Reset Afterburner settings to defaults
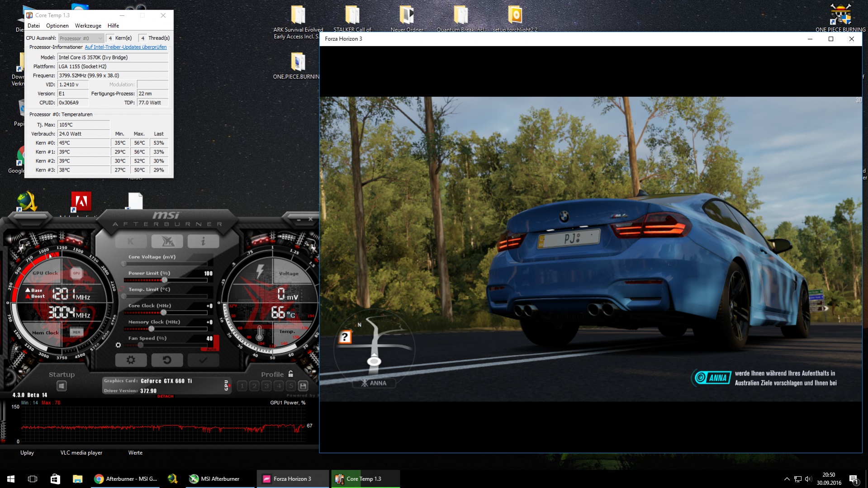The image size is (868, 488). (x=167, y=360)
